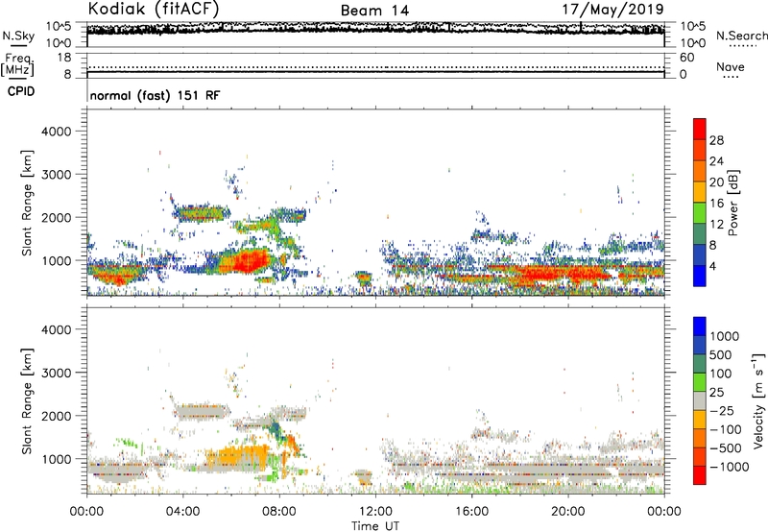This screenshot has height=532, width=768.
Task: Click the orange velocity patch near 06:00 UT
Action: [237, 457]
